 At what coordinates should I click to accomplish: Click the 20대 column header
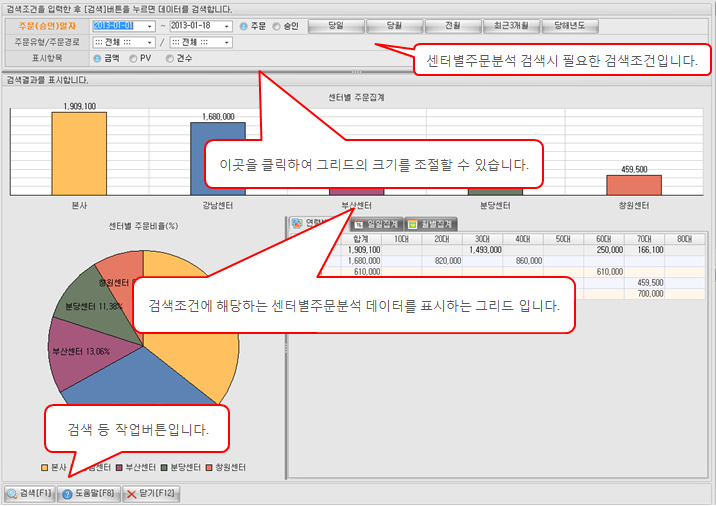tap(442, 239)
